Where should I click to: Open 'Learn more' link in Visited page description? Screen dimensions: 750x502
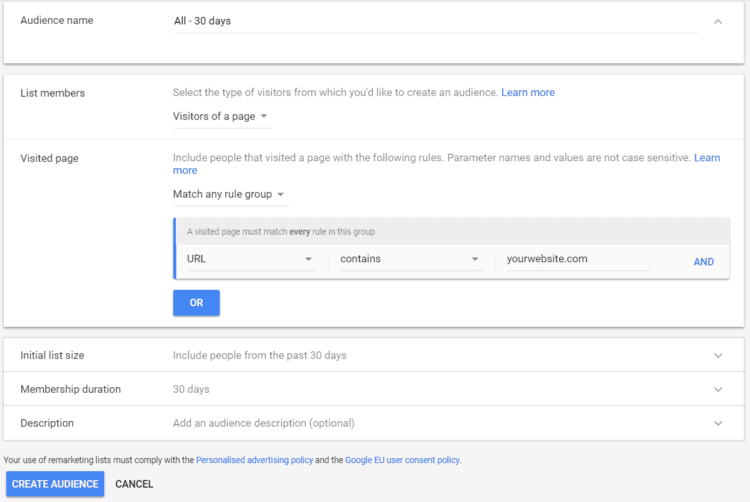click(706, 158)
